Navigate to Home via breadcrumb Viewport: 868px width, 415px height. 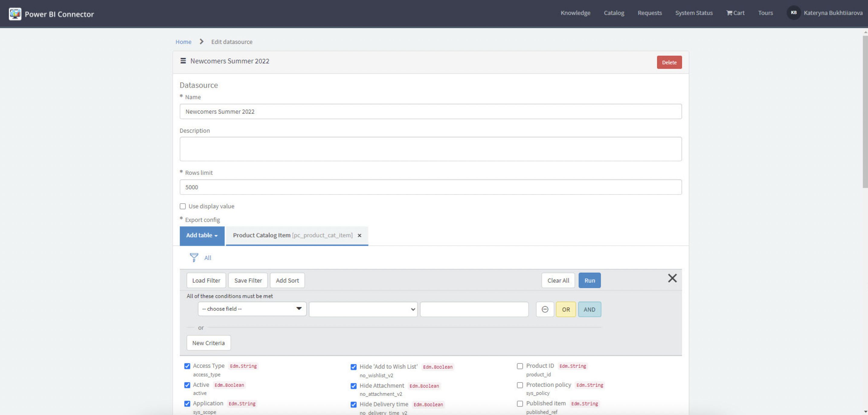pos(183,41)
